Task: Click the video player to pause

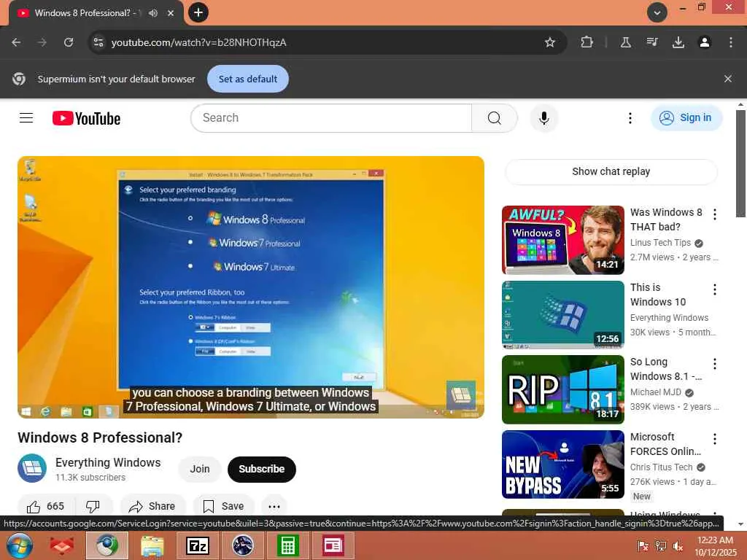Action: [x=251, y=287]
